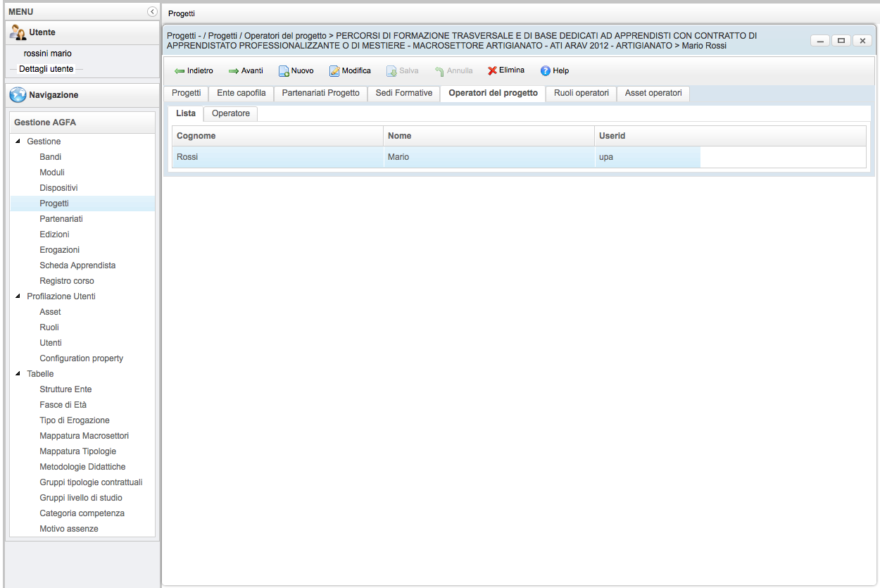880x588 pixels.
Task: Collapse the MENU sidebar panel
Action: 151,12
